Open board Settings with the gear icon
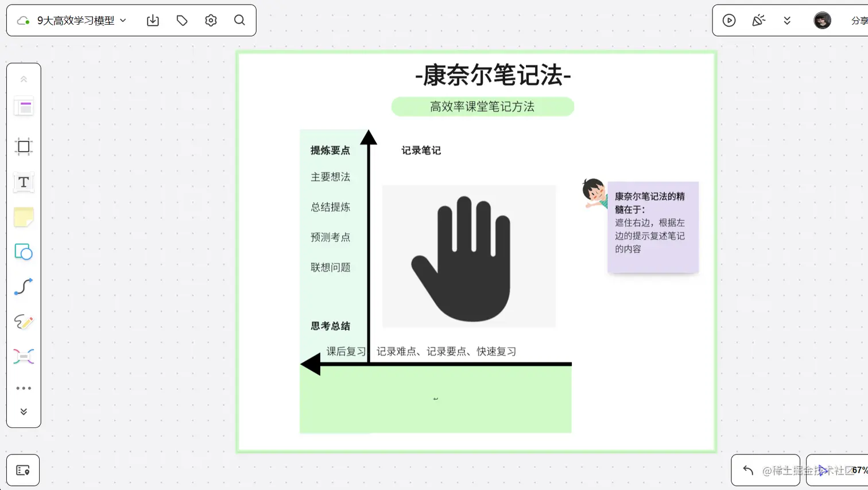 [x=211, y=20]
